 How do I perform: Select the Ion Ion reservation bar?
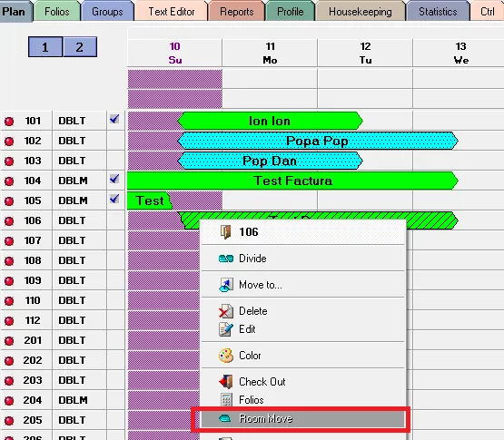[270, 121]
